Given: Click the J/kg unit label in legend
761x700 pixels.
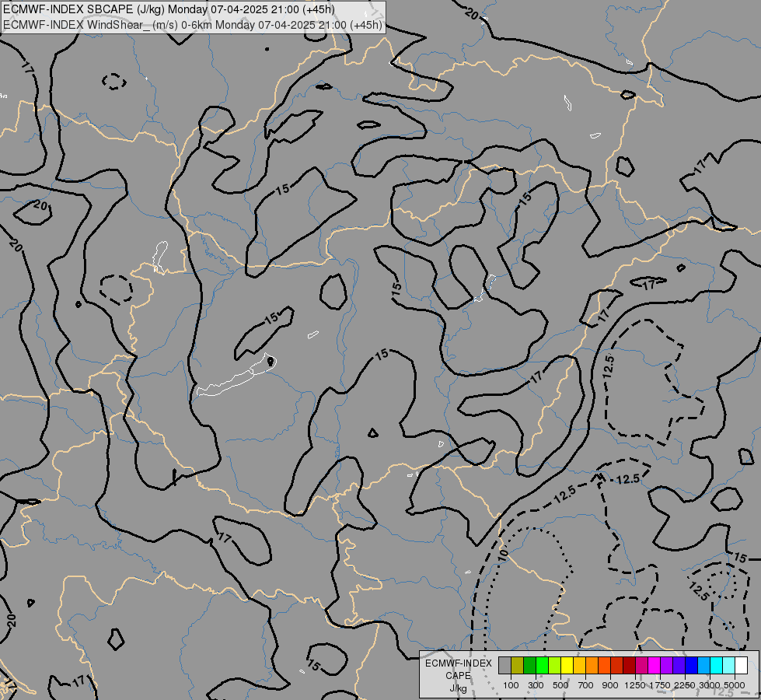Looking at the screenshot, I should (458, 688).
